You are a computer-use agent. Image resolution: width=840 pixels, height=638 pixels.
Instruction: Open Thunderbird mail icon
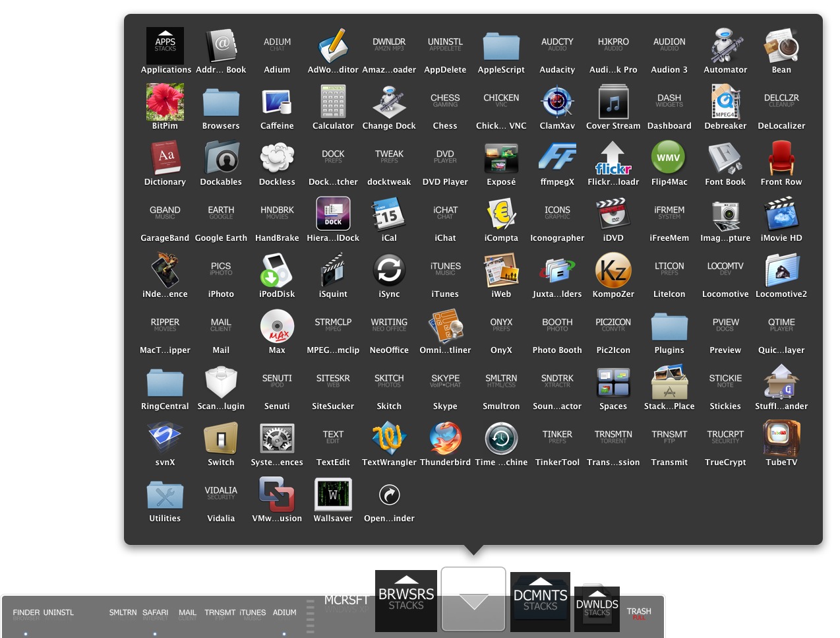coord(445,438)
